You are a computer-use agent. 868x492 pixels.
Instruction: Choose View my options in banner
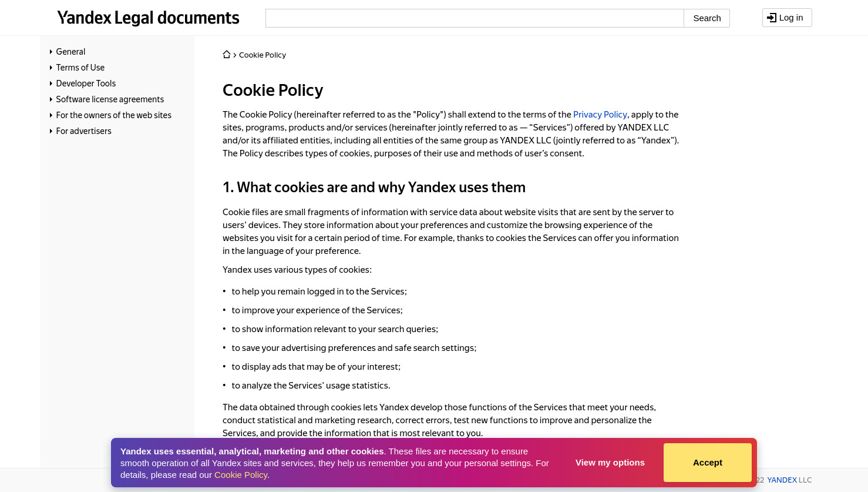click(x=610, y=463)
